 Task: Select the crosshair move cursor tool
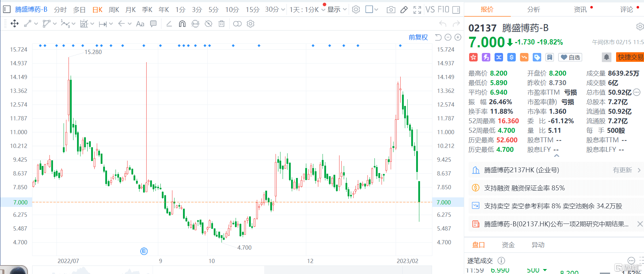pos(14,24)
